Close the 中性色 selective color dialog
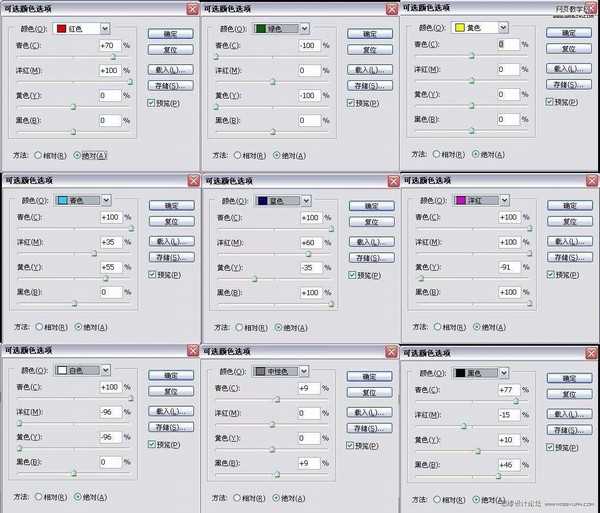The height and width of the screenshot is (513, 600). click(391, 351)
